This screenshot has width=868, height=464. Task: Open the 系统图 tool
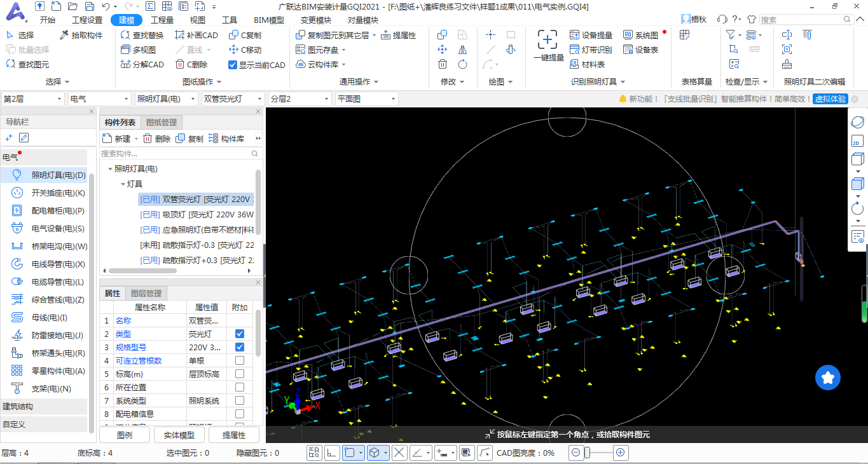[641, 35]
